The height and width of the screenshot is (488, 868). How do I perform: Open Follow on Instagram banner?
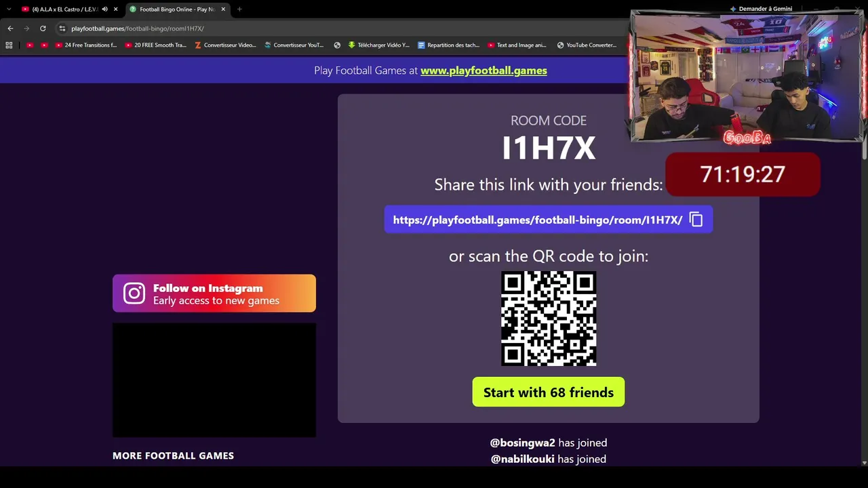[214, 293]
